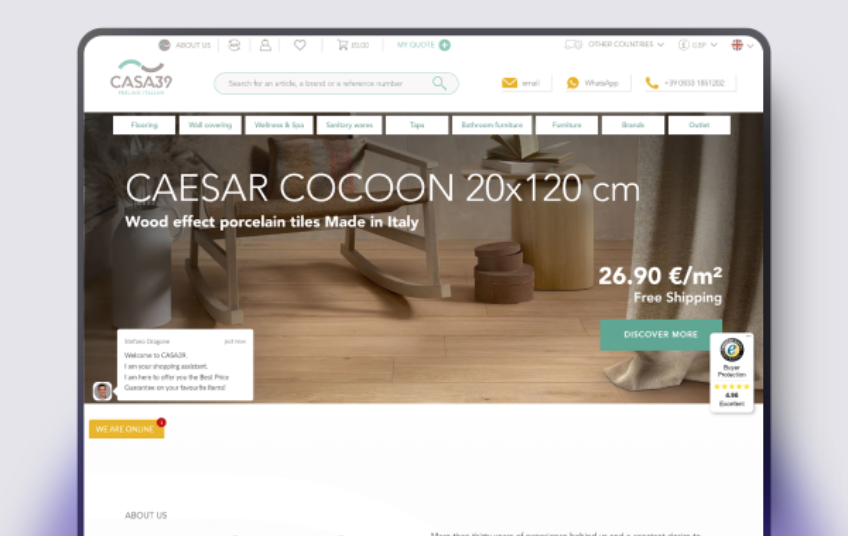Click the pound currency icon
This screenshot has width=848, height=536.
tap(684, 45)
